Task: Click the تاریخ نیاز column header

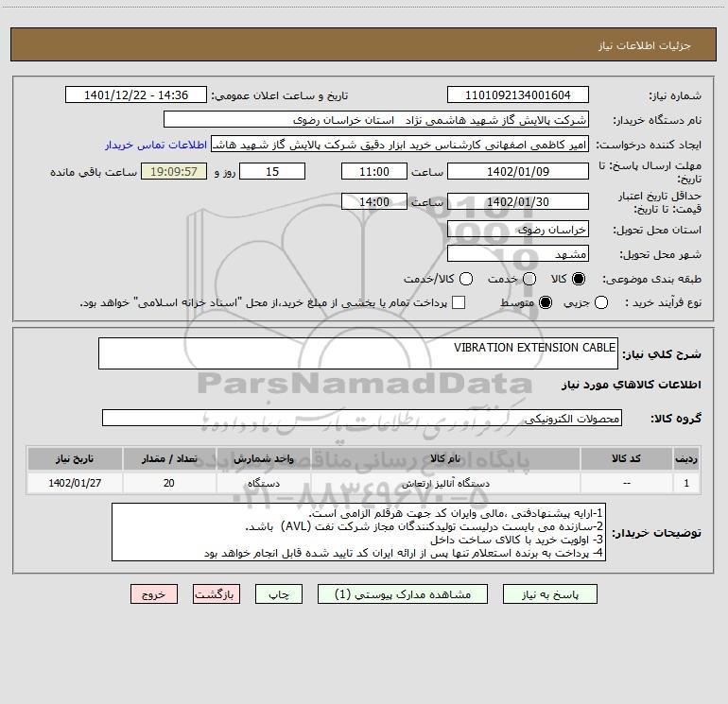Action: [75, 459]
